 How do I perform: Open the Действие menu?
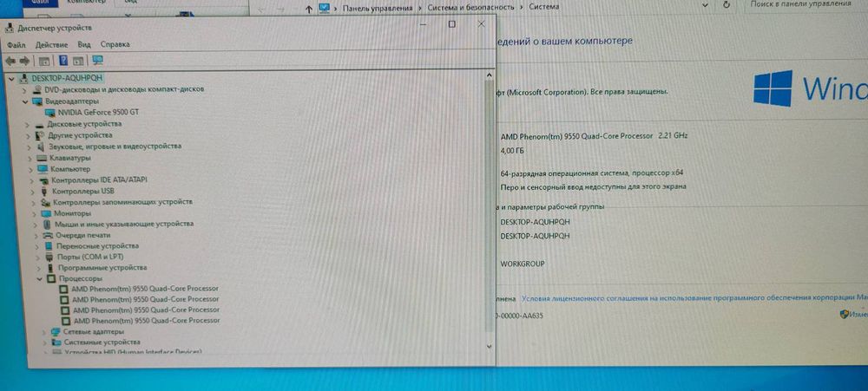[51, 45]
